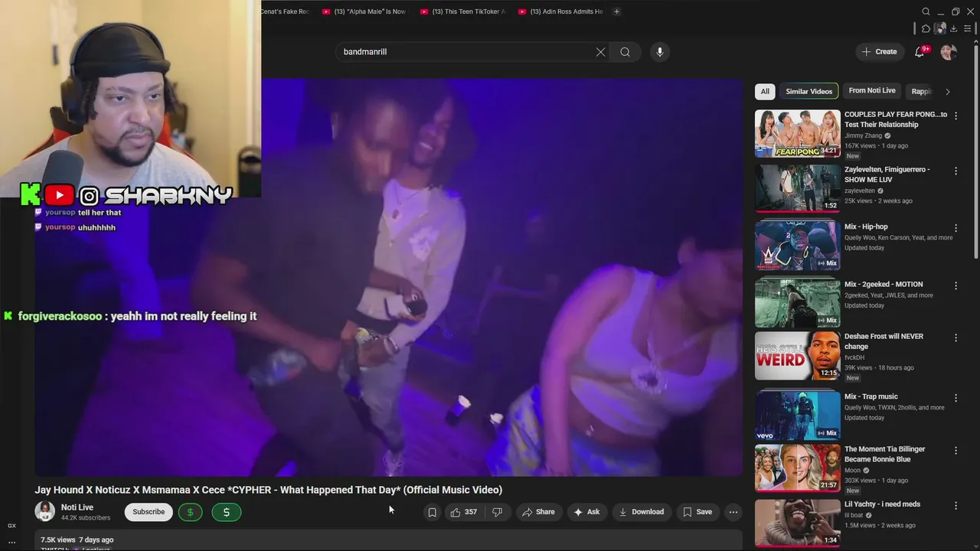Open options menu for Mix - 2geeked MOTION
The image size is (980, 551).
[955, 285]
